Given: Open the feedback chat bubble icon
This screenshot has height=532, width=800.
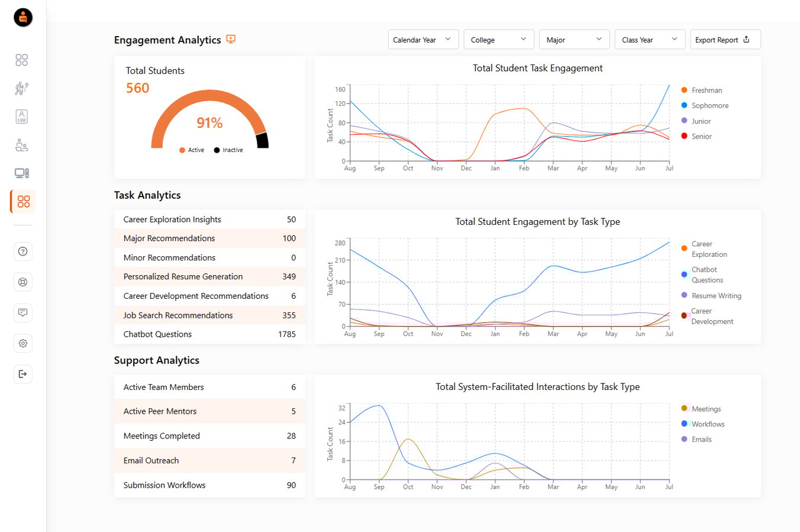Looking at the screenshot, I should pyautogui.click(x=22, y=312).
